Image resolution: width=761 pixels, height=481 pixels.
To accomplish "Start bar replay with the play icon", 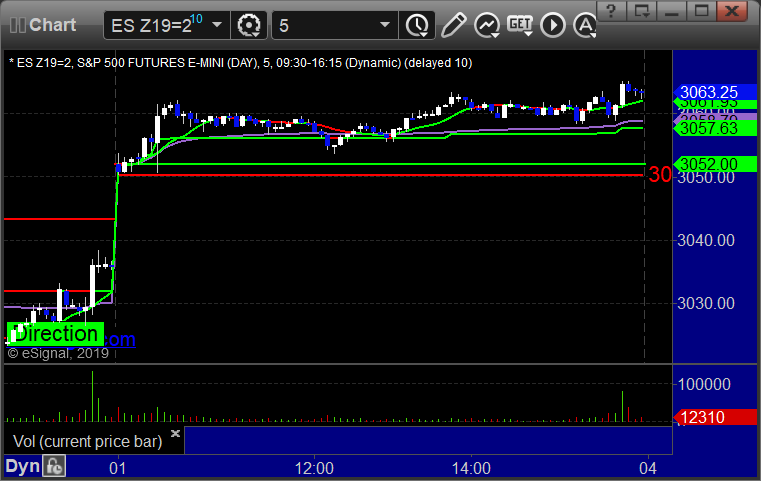I will (553, 25).
